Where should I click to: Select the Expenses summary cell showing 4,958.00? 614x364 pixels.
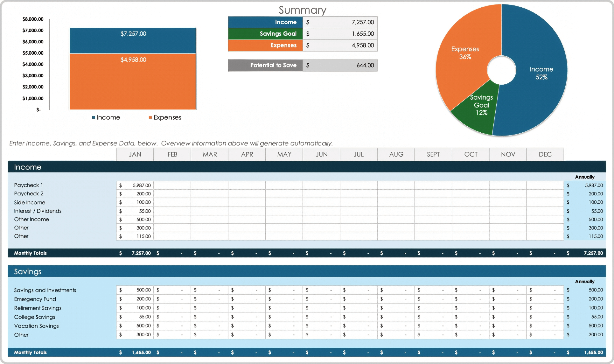click(340, 45)
